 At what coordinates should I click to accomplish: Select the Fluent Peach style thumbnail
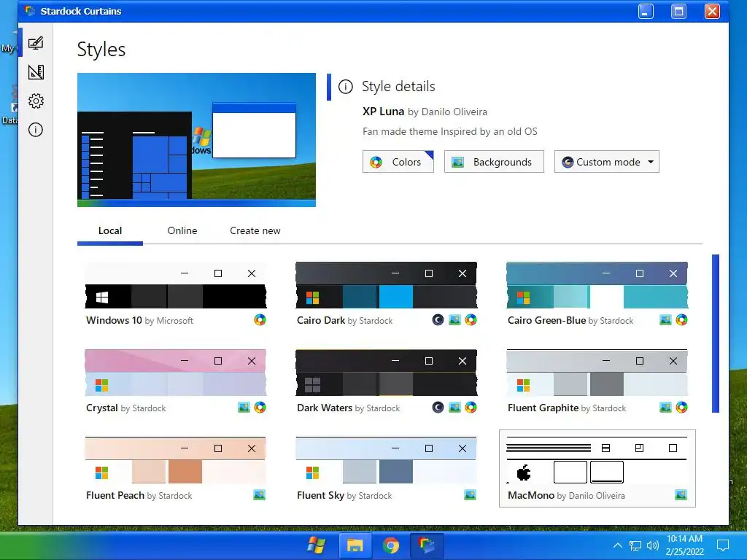click(x=176, y=461)
